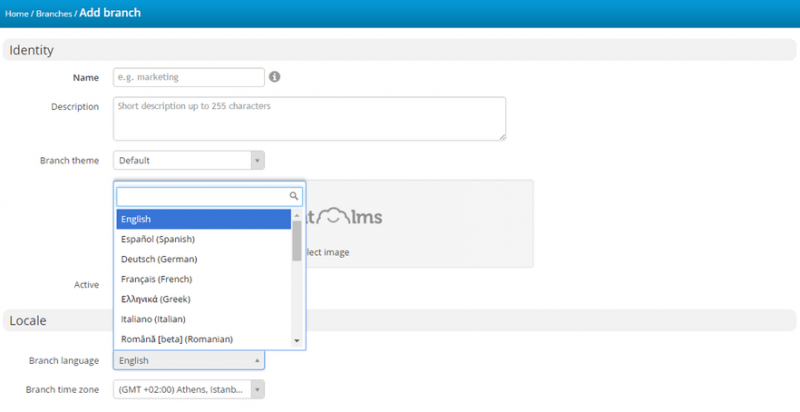The image size is (800, 412).
Task: Select Română [beta] (Romanian) option
Action: coord(204,339)
